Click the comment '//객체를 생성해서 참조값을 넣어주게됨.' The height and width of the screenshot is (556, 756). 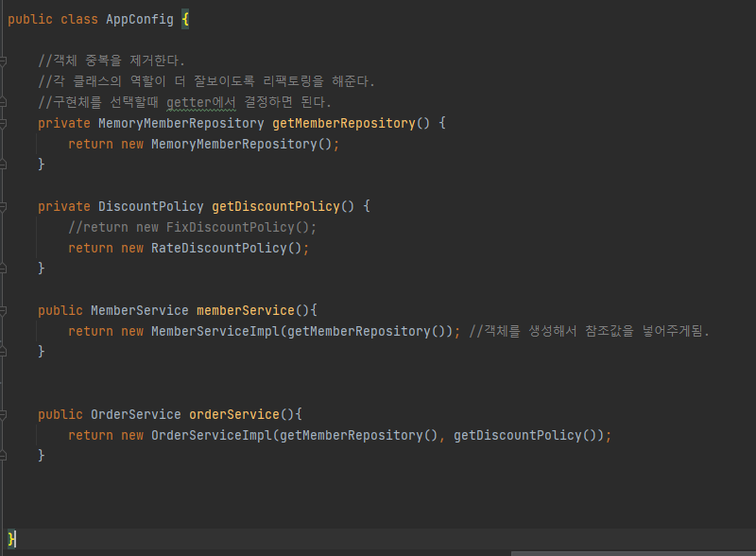click(x=589, y=331)
